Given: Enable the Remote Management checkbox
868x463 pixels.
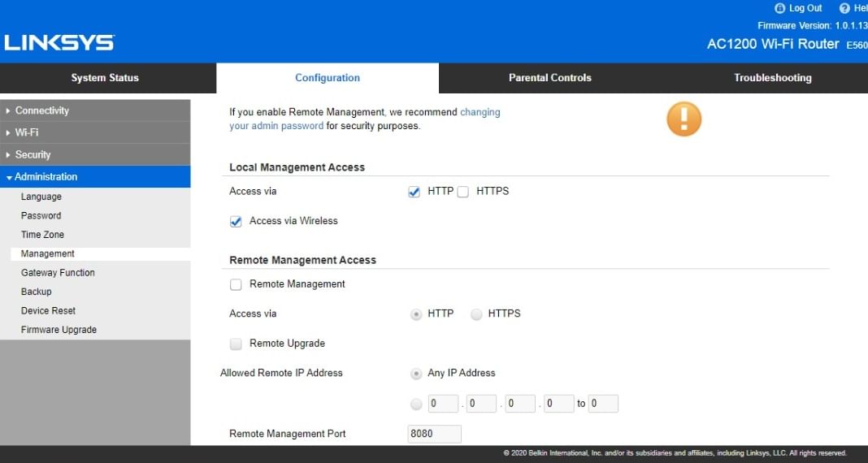Looking at the screenshot, I should 236,284.
